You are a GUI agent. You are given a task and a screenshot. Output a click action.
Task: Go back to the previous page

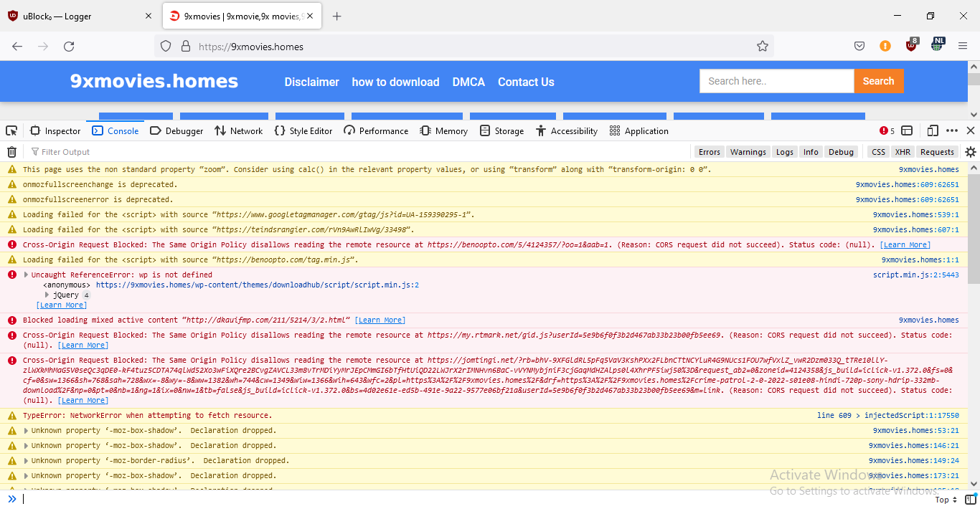click(x=17, y=47)
